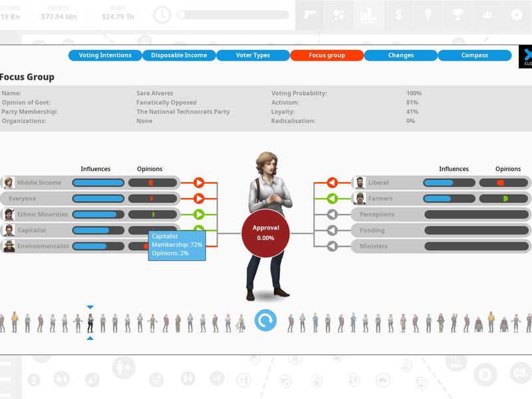Toggle the green arrow for Ethnic Minorities
This screenshot has height=399, width=532.
click(x=199, y=214)
